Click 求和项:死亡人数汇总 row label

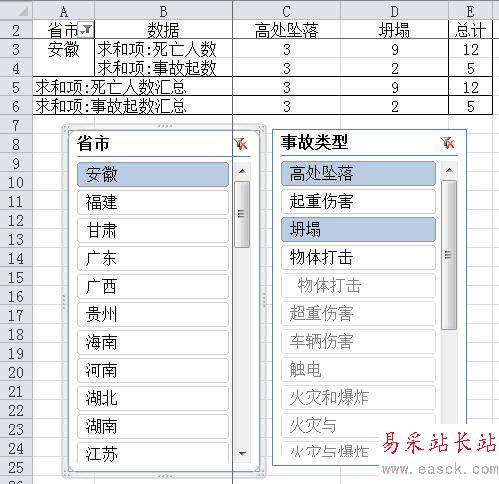point(132,87)
